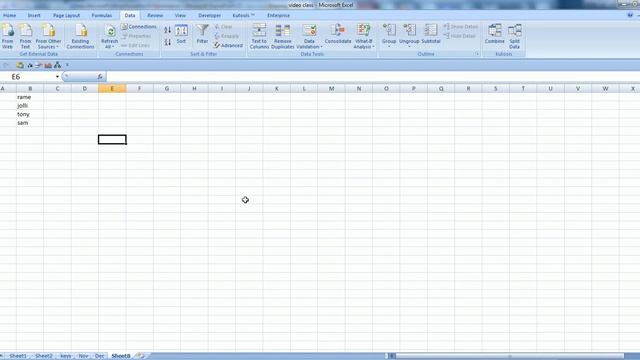640x360 pixels.
Task: Open Consolidate tool
Action: [x=338, y=34]
